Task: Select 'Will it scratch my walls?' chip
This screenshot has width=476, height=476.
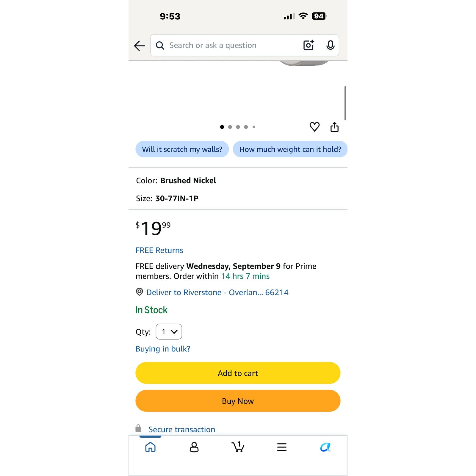Action: tap(182, 149)
